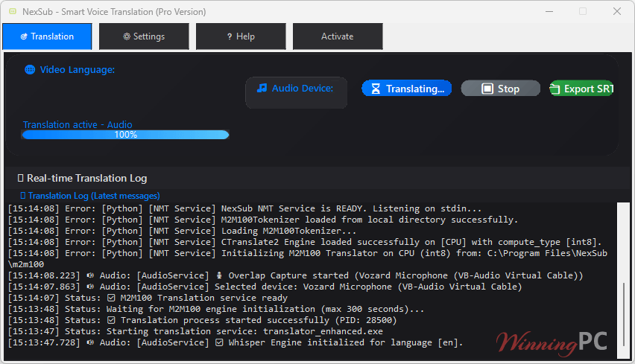Select log line 'Initializing M2M100 Translator on CPU'
635x364 pixels.
coord(308,259)
